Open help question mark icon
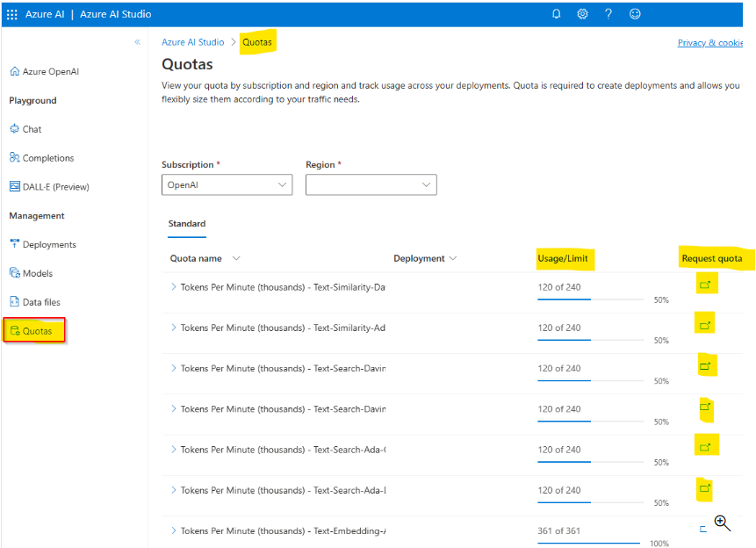 click(x=608, y=14)
